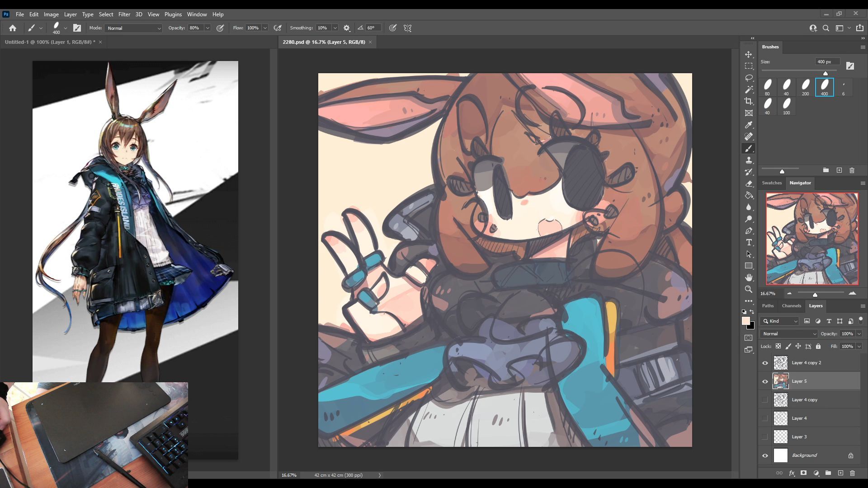Hide Layer 5 visibility eye
Viewport: 868px width, 488px height.
coord(765,381)
